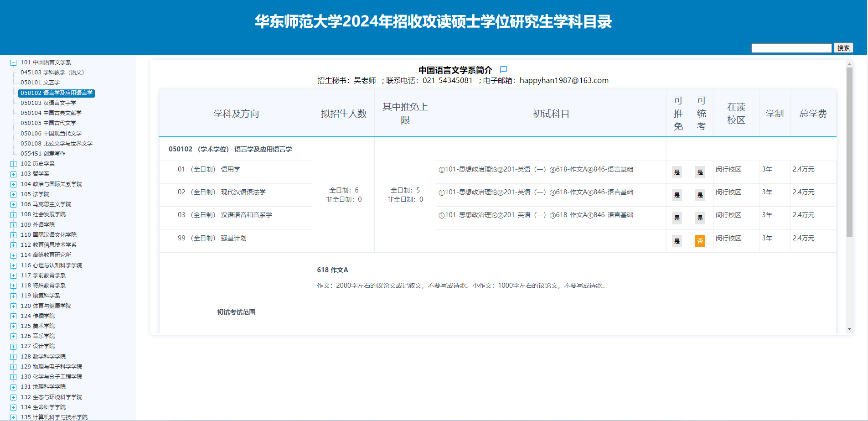The image size is (868, 421).
Task: Focus the search input field
Action: click(x=791, y=48)
